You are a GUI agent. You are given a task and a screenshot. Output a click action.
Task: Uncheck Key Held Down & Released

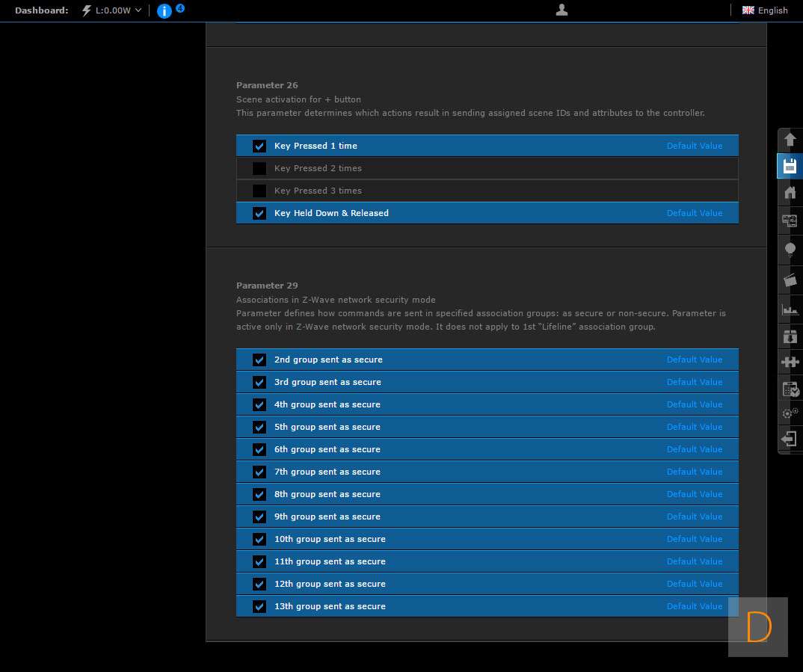pos(259,213)
